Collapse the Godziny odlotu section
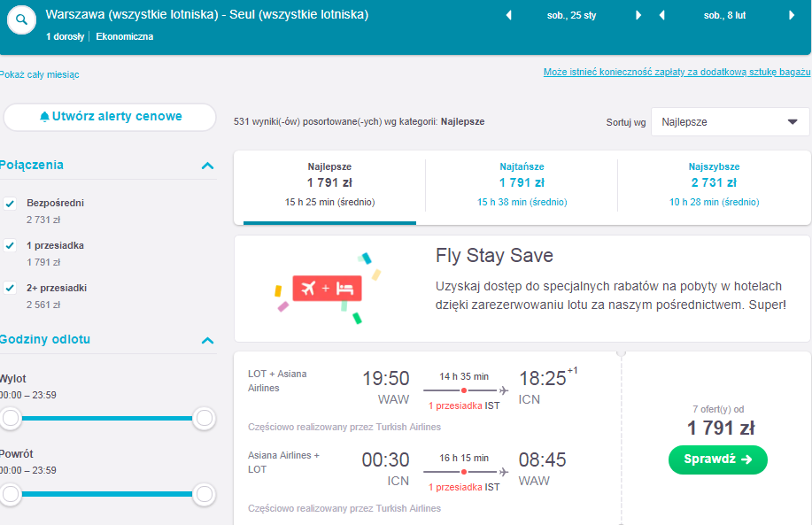 coord(207,340)
